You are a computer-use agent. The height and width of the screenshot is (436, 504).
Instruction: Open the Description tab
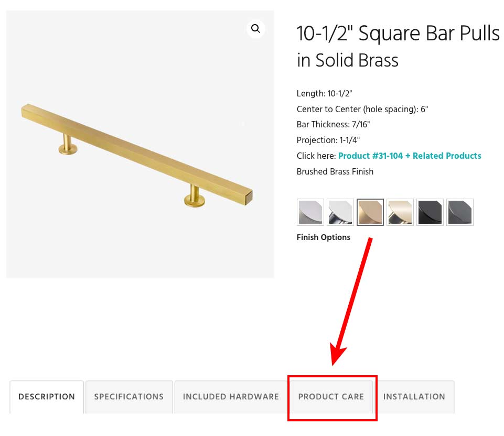coord(46,397)
